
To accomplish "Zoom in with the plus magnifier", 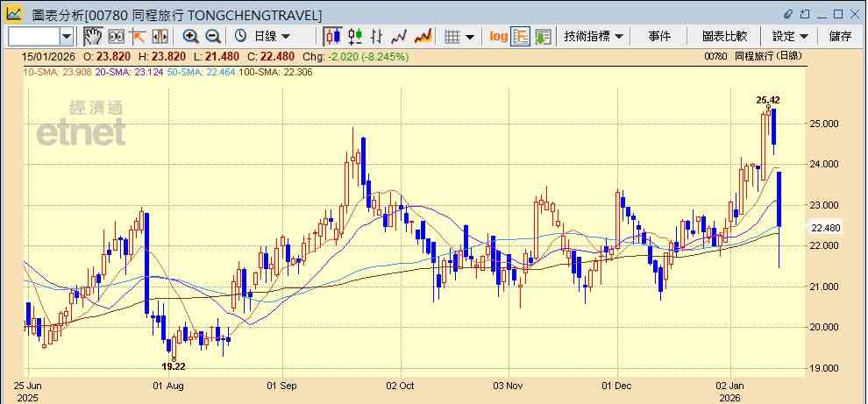I will [x=191, y=37].
